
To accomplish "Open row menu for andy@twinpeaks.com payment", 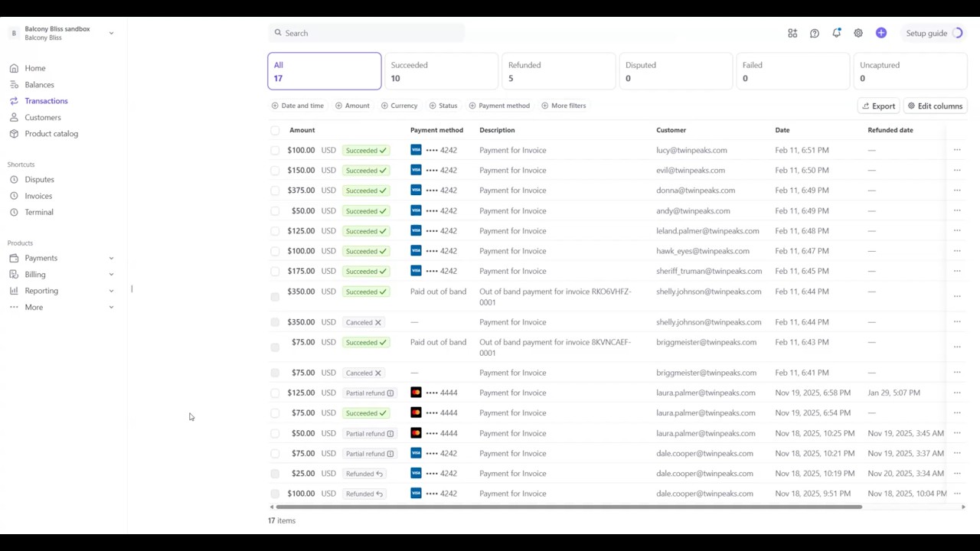I will (957, 210).
